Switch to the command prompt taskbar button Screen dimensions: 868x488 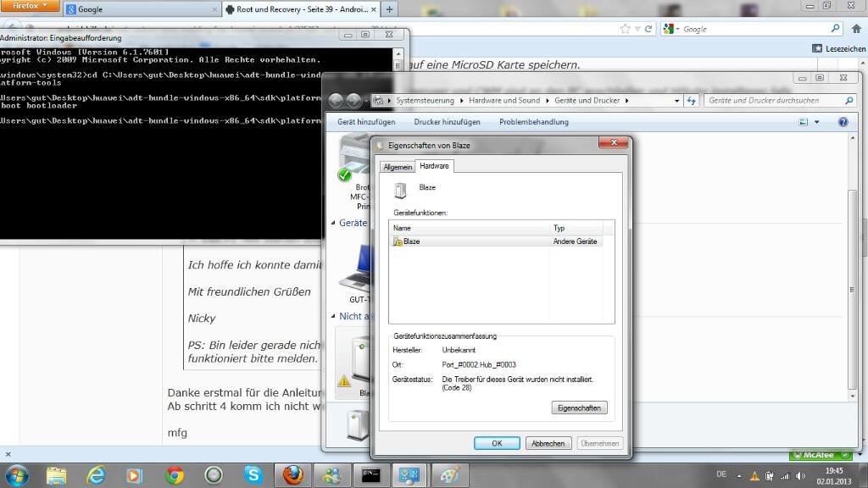[370, 475]
